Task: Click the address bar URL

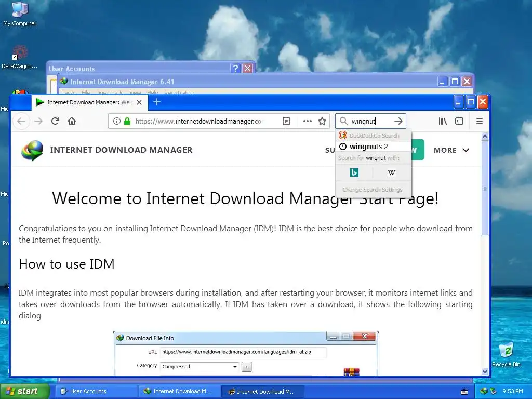Action: (198, 121)
